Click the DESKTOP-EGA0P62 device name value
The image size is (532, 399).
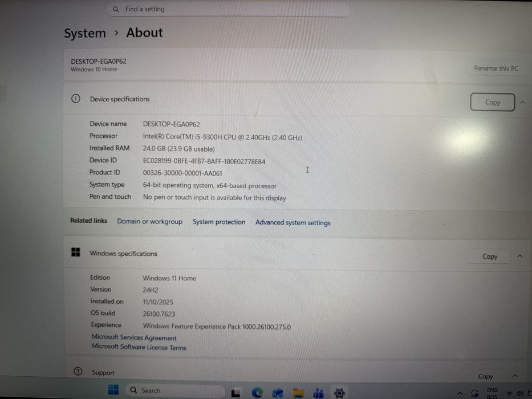click(x=171, y=124)
